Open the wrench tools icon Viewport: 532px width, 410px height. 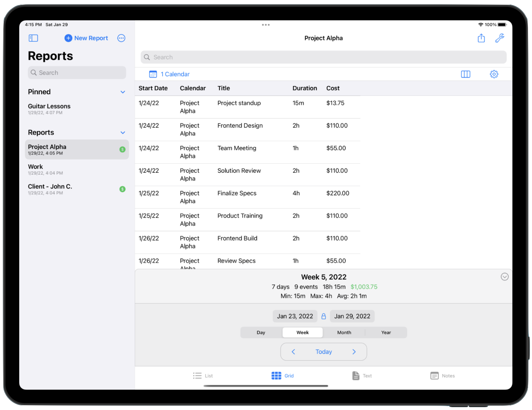(499, 38)
